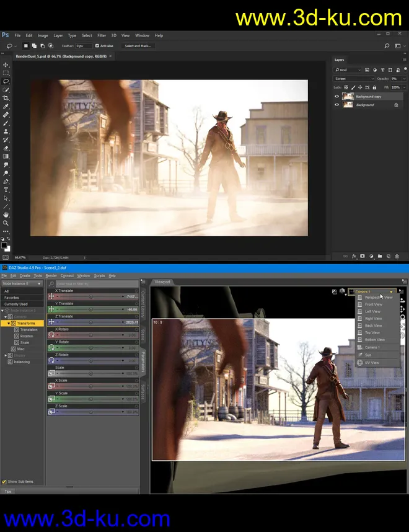The height and width of the screenshot is (532, 409).
Task: Toggle Show Sub Items checkbox
Action: click(4, 481)
